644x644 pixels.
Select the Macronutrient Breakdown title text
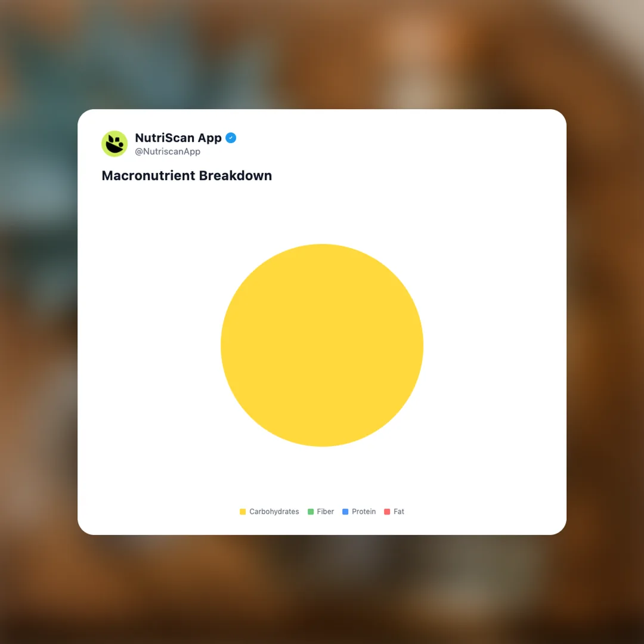[x=187, y=175]
